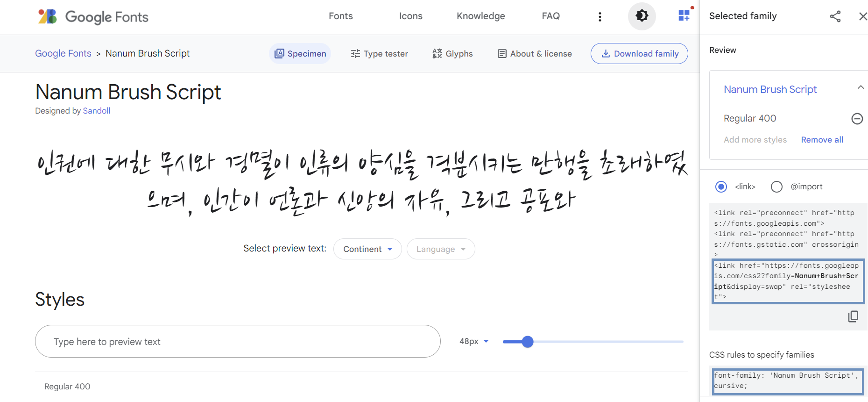Open the selected families grid icon
Screen dimensions: 868x402
685,15
